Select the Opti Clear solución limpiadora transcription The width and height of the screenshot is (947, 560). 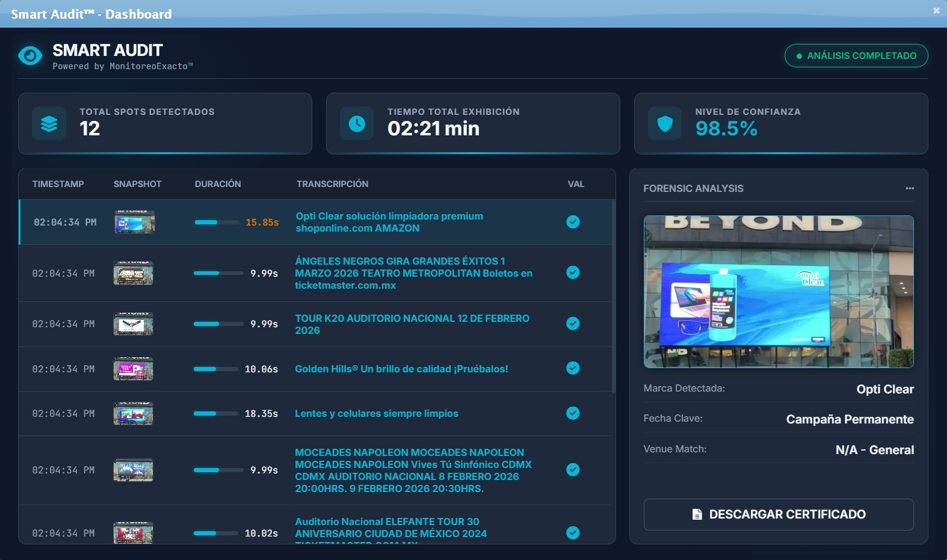coord(389,222)
